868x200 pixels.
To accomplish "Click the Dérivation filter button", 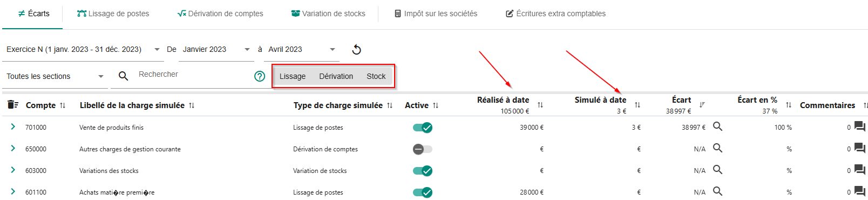I will pyautogui.click(x=336, y=76).
